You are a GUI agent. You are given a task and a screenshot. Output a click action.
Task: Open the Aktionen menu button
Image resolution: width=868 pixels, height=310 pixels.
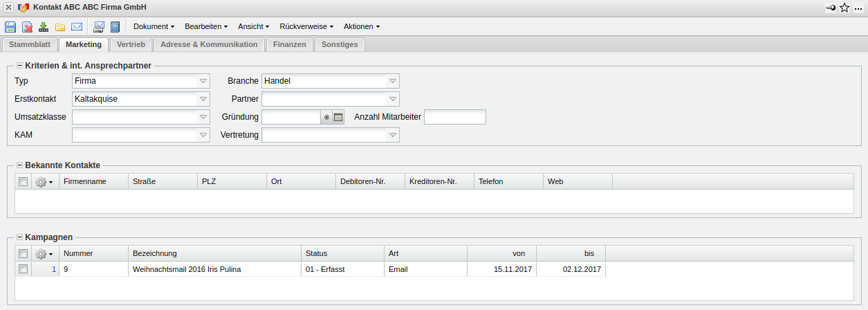point(361,27)
